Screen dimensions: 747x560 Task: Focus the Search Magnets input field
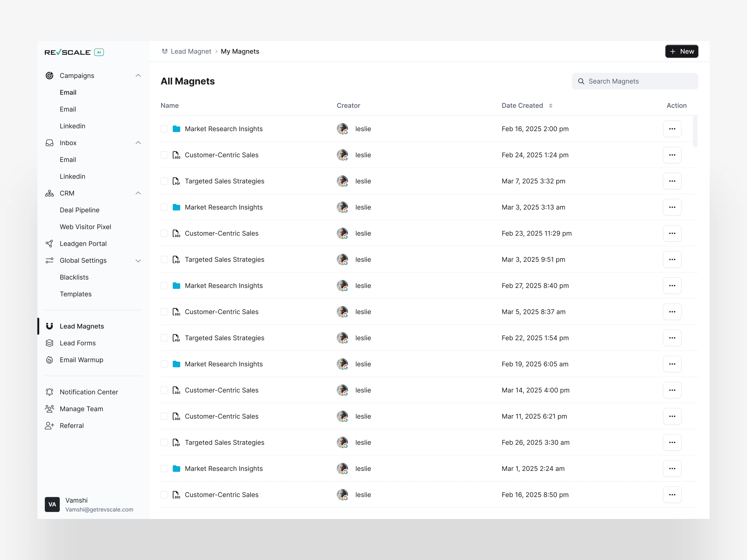[x=635, y=81]
